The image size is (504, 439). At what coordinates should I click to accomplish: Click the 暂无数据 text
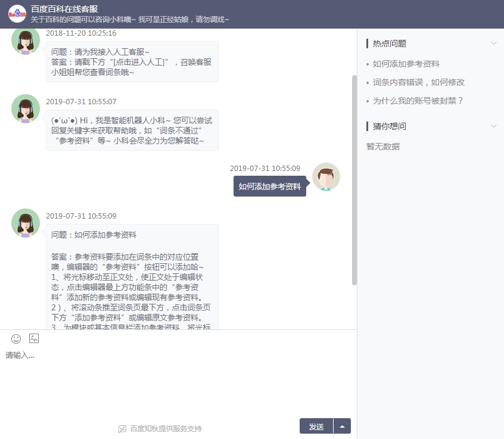[383, 147]
